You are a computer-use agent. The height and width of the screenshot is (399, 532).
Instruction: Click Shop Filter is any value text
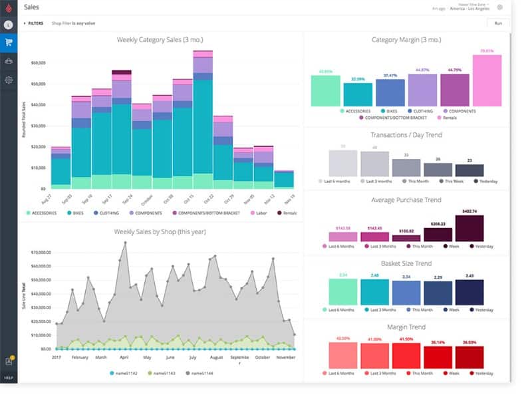click(x=73, y=23)
